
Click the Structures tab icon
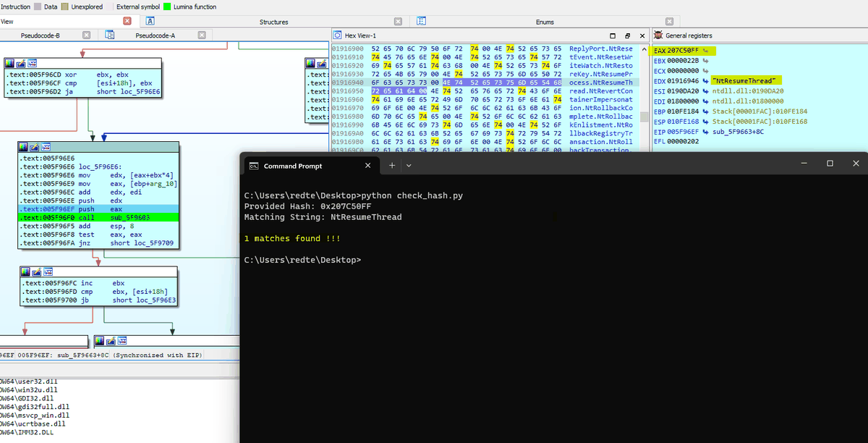point(150,22)
